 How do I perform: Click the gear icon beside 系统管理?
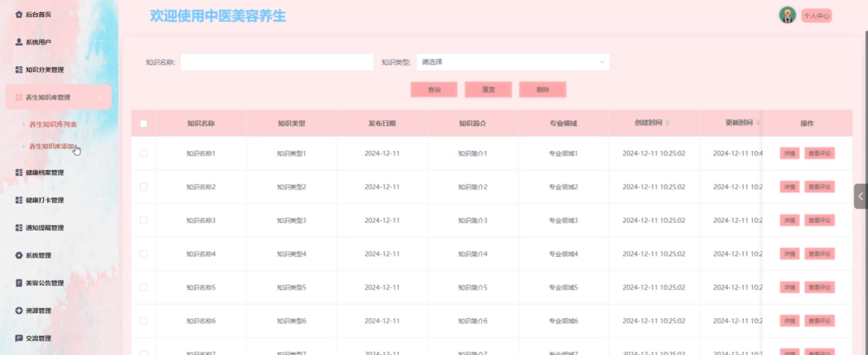(x=19, y=255)
